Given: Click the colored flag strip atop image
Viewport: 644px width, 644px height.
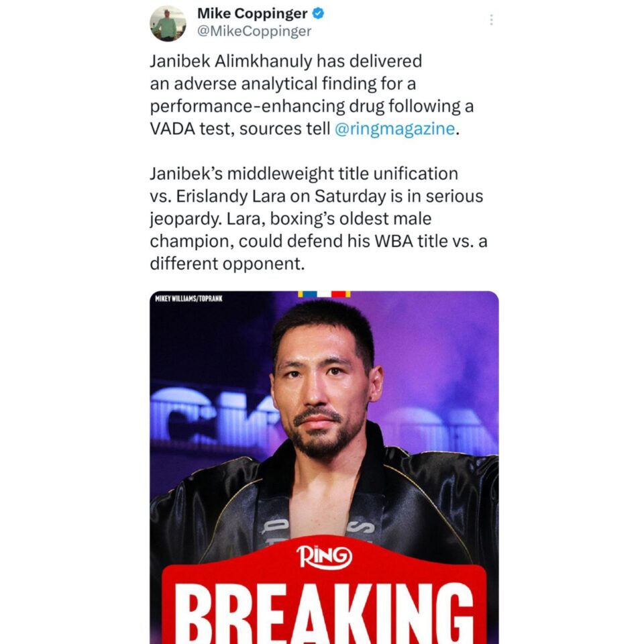Looking at the screenshot, I should tap(324, 294).
